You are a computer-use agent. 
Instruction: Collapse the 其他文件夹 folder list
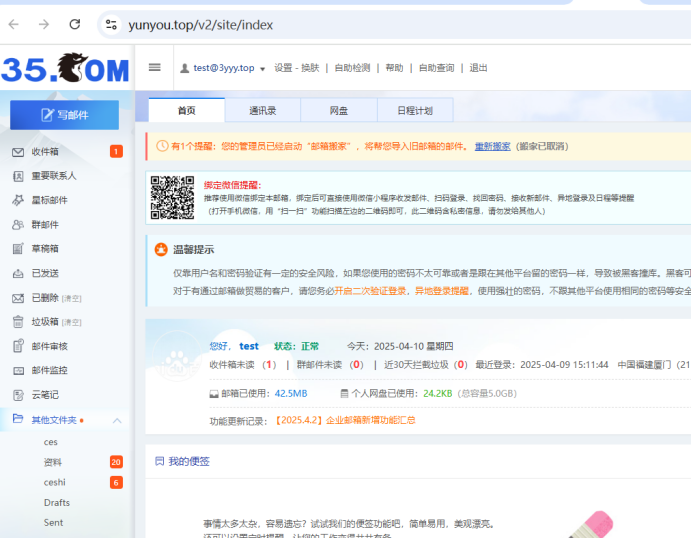pyautogui.click(x=117, y=420)
